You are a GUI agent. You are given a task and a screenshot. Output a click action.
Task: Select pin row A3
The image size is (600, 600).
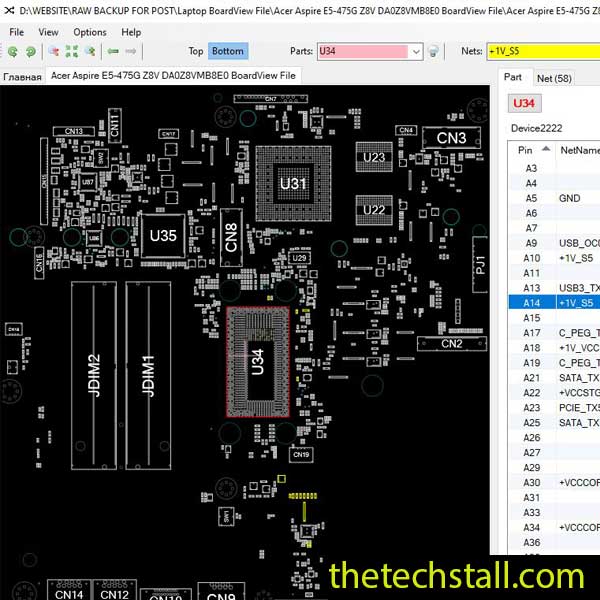click(x=554, y=168)
